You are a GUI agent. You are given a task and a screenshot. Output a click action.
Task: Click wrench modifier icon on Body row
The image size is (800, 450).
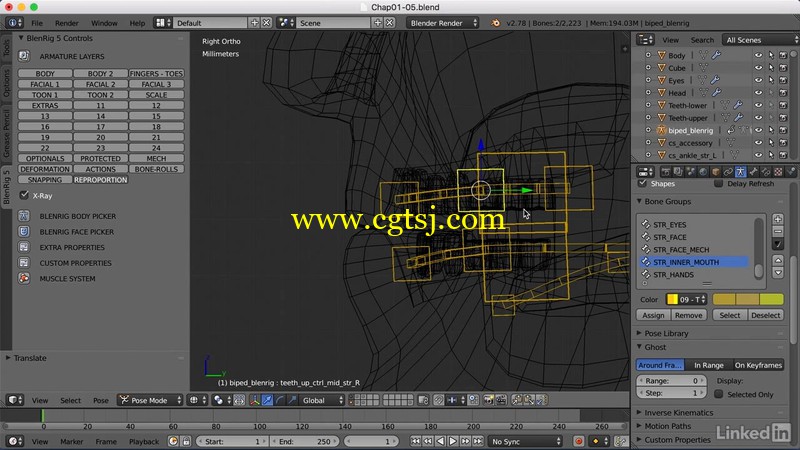tap(716, 55)
